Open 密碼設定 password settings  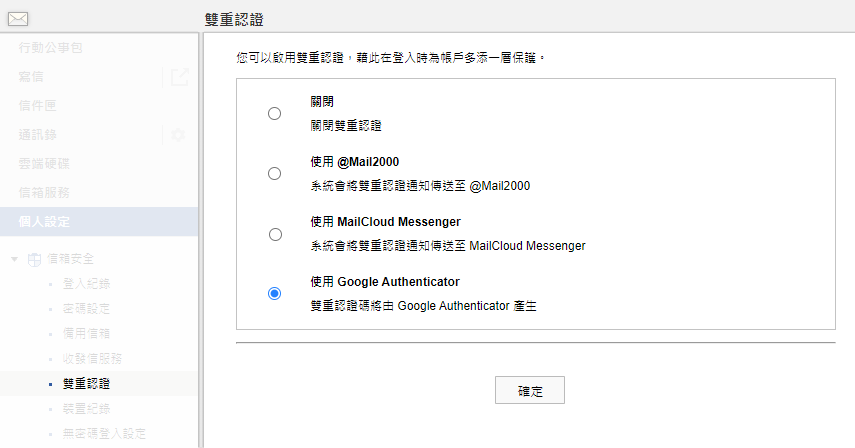(x=86, y=308)
